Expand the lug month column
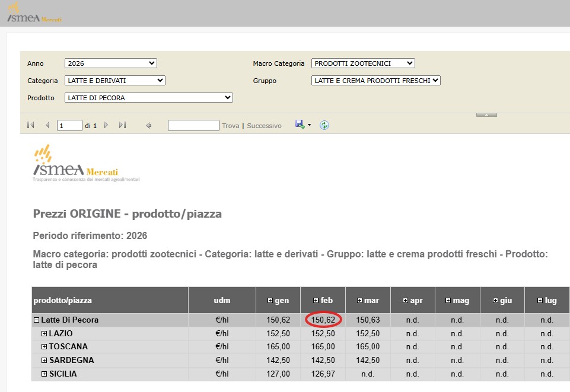 (x=540, y=301)
